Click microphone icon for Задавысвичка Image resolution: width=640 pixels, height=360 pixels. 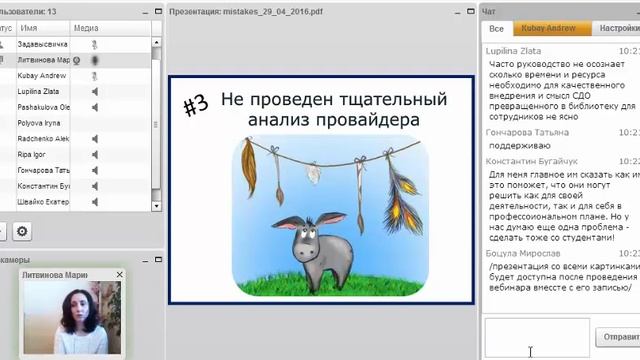[94, 44]
